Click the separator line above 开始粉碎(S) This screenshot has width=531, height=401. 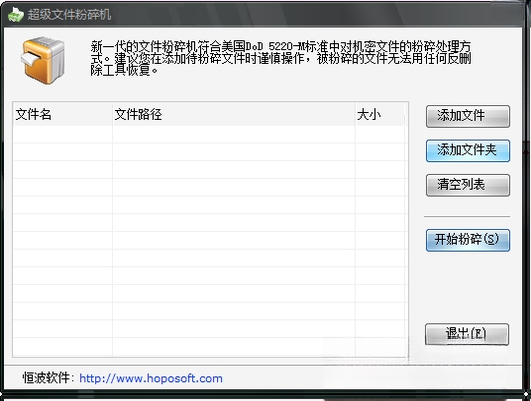click(467, 216)
